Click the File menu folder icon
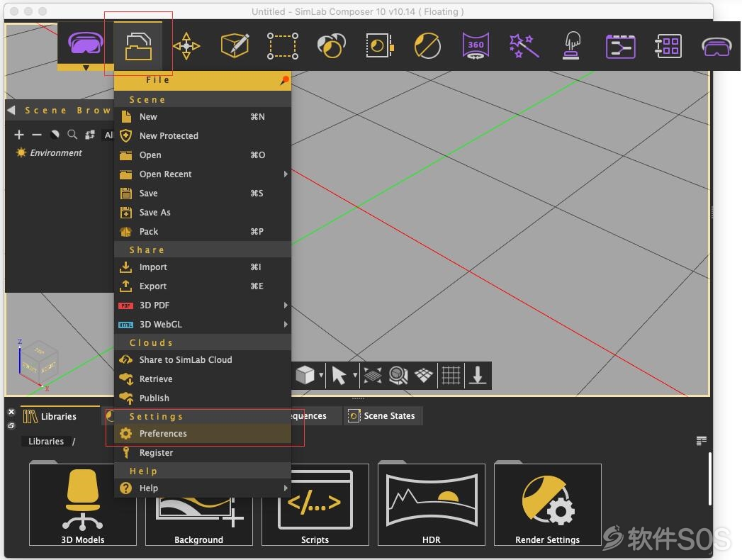This screenshot has width=742, height=560. (x=138, y=46)
